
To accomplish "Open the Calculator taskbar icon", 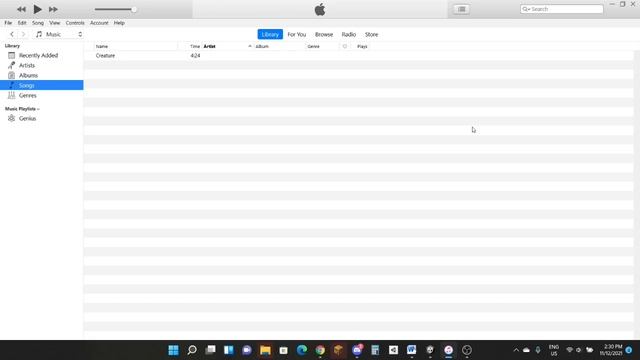I will click(375, 350).
